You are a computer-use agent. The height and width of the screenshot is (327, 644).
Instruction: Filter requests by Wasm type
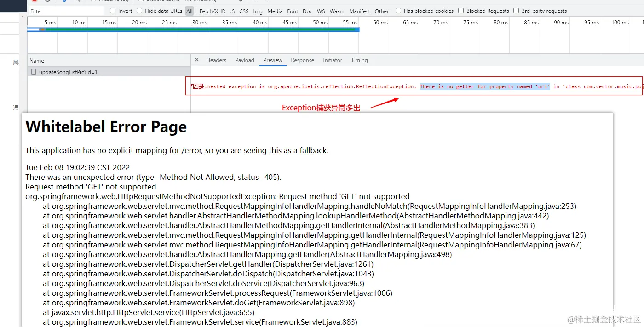tap(337, 11)
